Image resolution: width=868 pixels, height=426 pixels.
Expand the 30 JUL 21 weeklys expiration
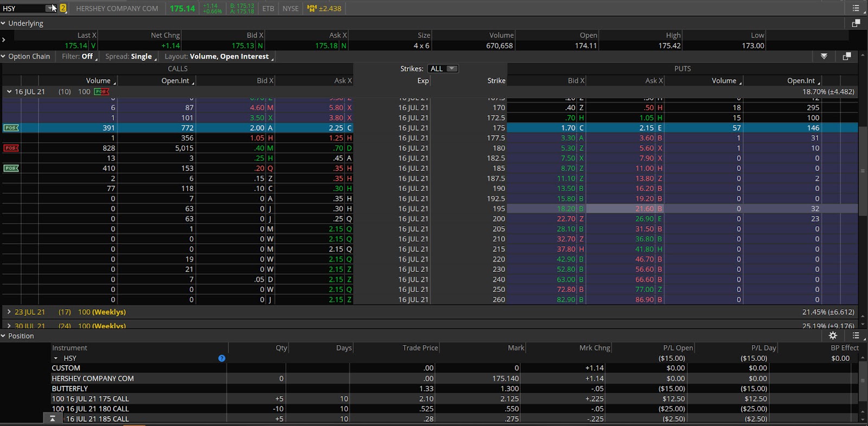9,326
